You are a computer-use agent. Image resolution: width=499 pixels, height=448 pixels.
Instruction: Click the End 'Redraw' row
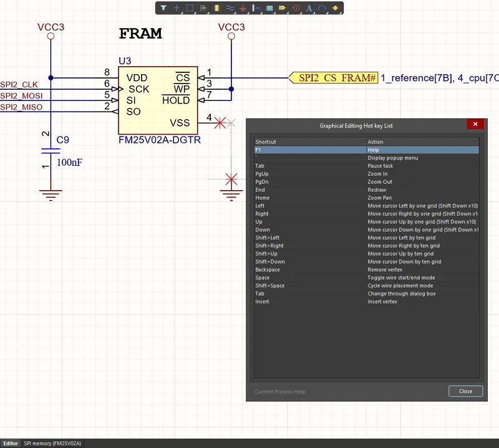click(x=367, y=189)
